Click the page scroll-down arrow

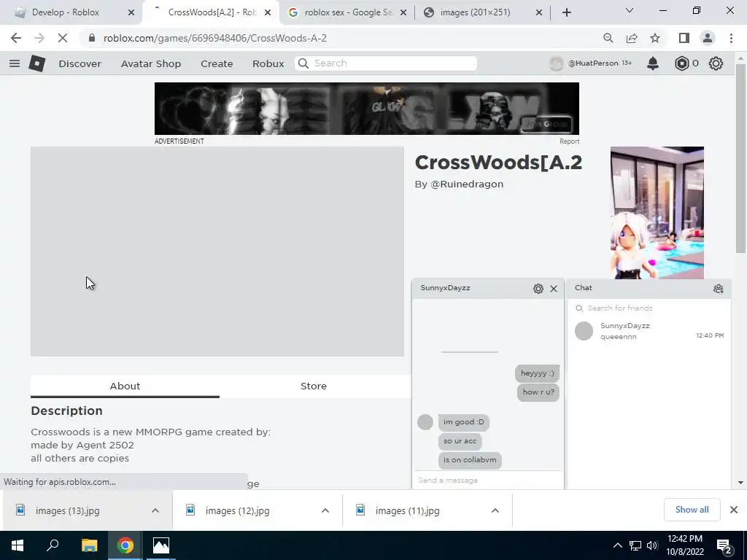[740, 483]
